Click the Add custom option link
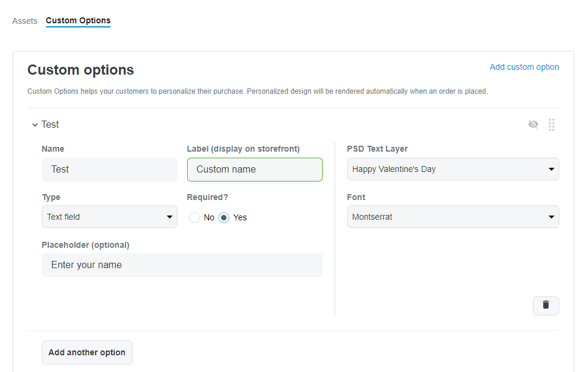Screen dimensions: 588x372 524,67
